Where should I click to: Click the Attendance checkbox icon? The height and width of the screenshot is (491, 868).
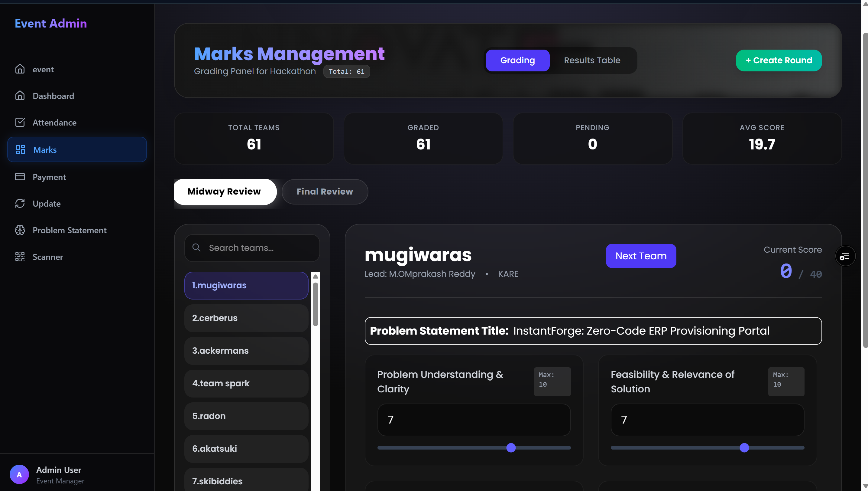(x=20, y=123)
